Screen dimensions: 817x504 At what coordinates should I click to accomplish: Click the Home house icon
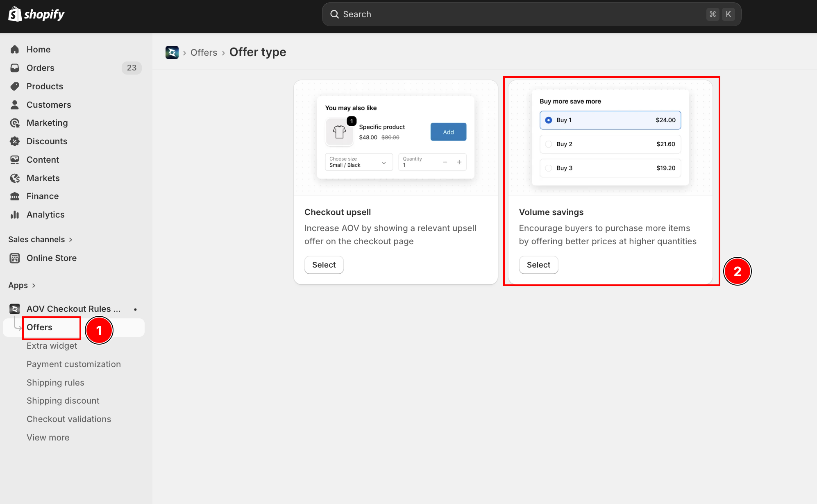pos(15,50)
